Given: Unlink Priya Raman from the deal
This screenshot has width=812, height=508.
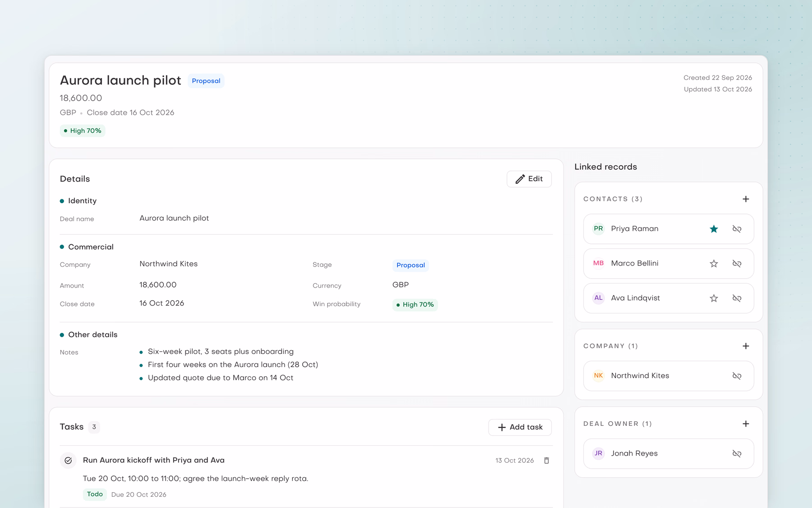Looking at the screenshot, I should [737, 229].
